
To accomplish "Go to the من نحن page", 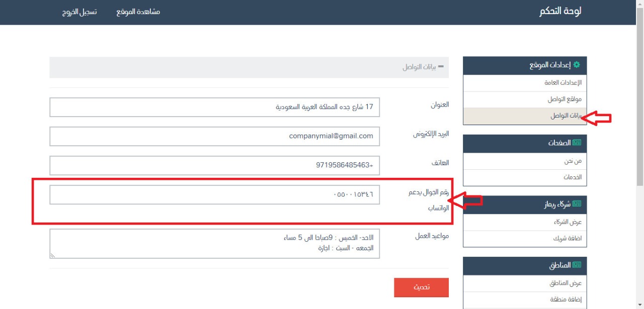I will pyautogui.click(x=573, y=161).
